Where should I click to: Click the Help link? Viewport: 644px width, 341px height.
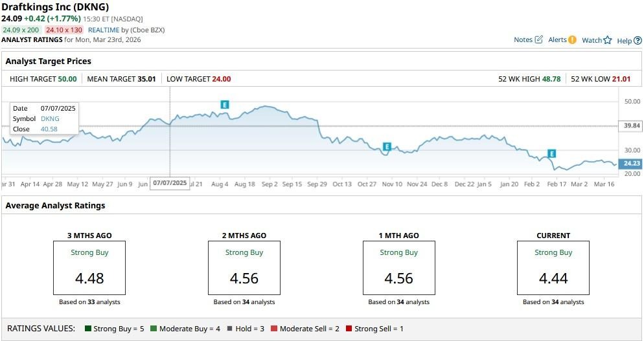pyautogui.click(x=625, y=41)
